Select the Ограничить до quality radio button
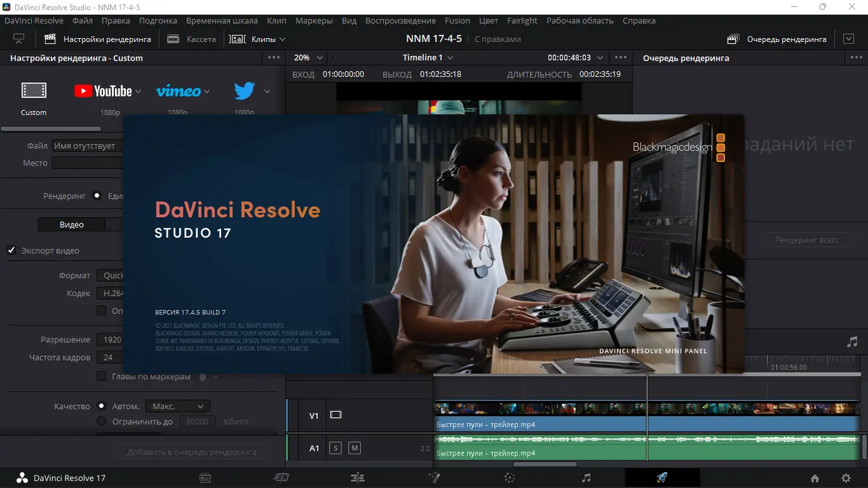The image size is (868, 488). pos(101,421)
